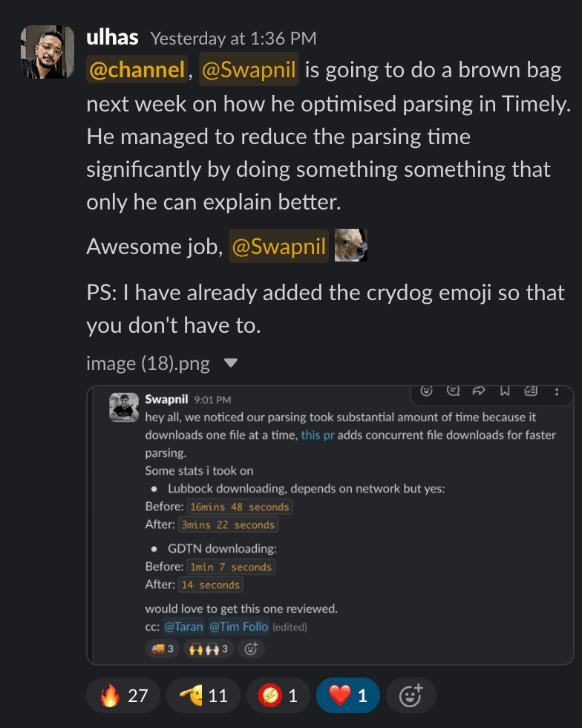Collapse the image (18).png attachment
Viewport: 582px width, 728px height.
point(231,363)
